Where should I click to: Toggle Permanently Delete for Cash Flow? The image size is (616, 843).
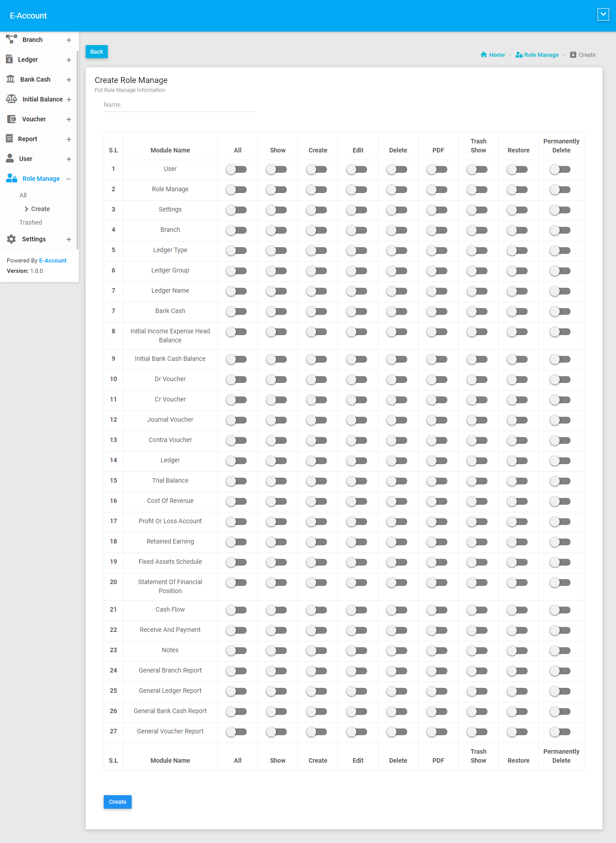561,610
